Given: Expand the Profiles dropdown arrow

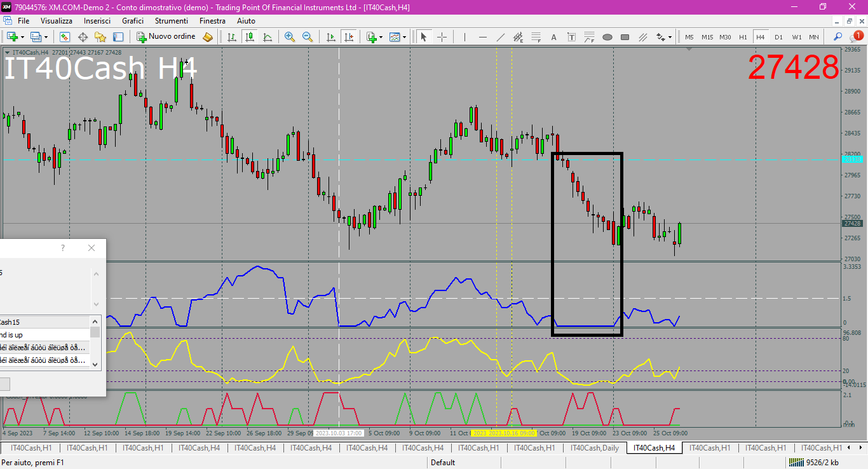Looking at the screenshot, I should 46,37.
